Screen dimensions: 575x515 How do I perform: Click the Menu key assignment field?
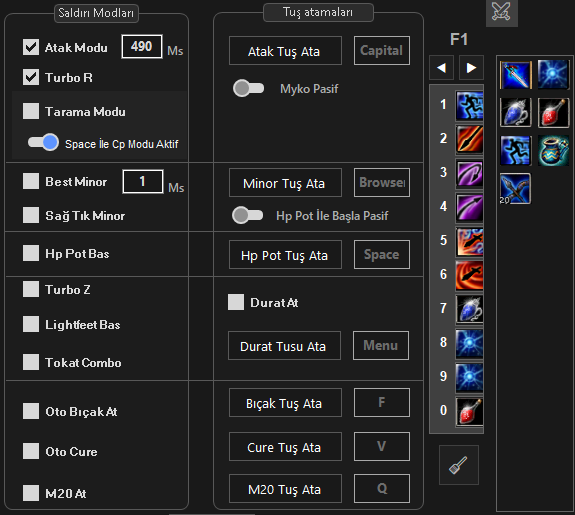tap(381, 346)
